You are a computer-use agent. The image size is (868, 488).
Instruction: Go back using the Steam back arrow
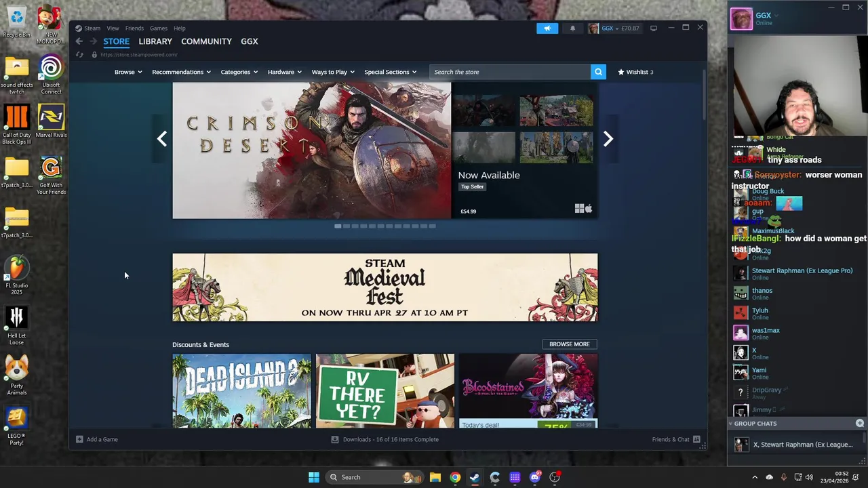(x=79, y=41)
